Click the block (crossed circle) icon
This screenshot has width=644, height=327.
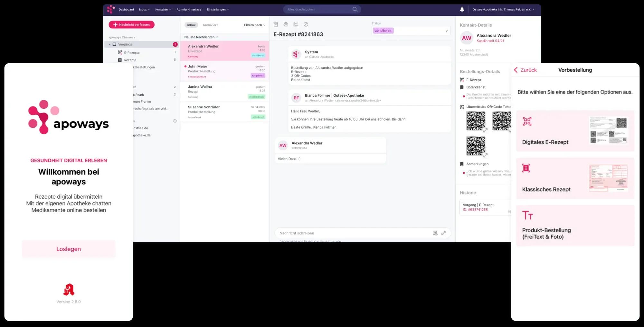click(x=306, y=24)
